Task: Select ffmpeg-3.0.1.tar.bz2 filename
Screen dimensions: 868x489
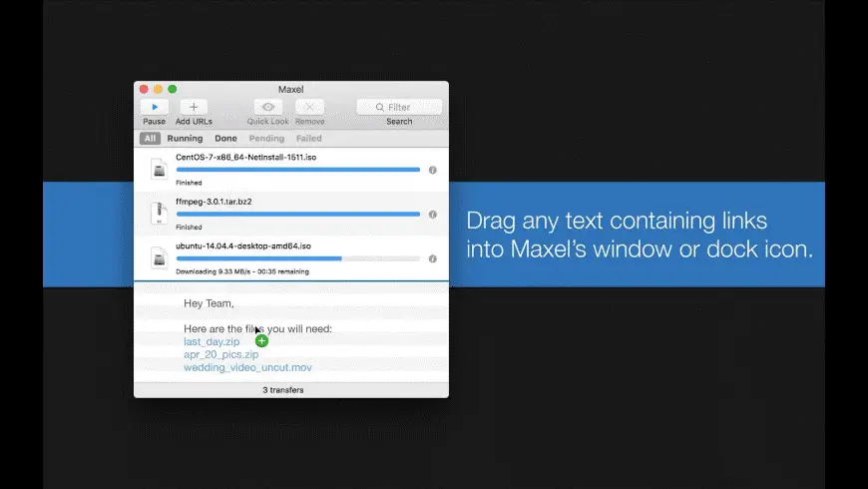Action: [214, 202]
